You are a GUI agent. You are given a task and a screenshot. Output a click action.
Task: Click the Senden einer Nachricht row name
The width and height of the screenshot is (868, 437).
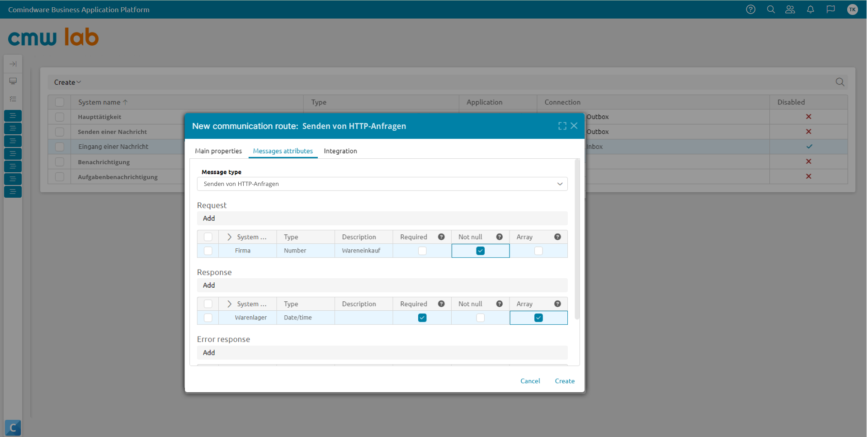[x=112, y=132]
